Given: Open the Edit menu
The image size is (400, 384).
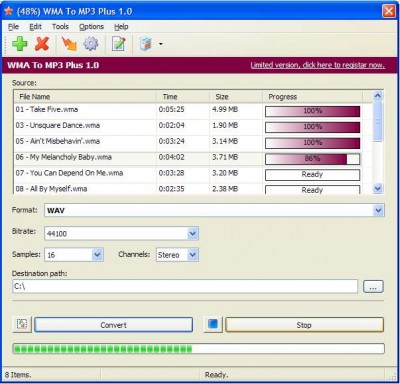Looking at the screenshot, I should coord(35,27).
